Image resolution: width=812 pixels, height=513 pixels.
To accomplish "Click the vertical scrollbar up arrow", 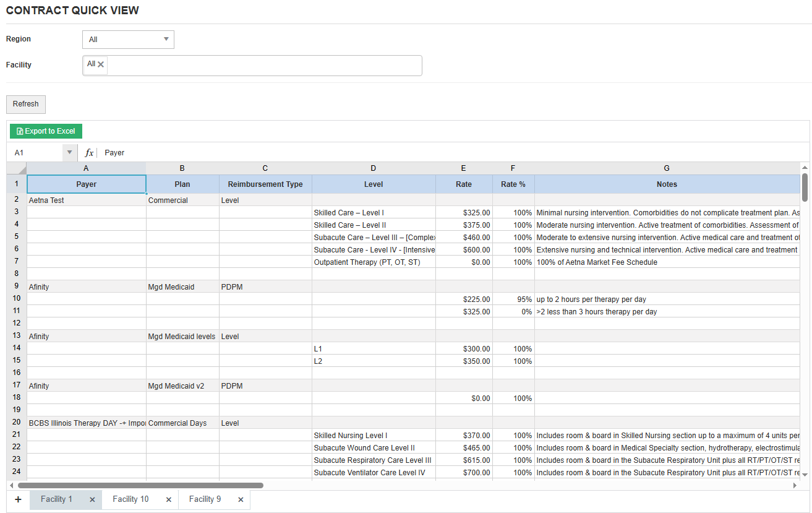I will (805, 168).
